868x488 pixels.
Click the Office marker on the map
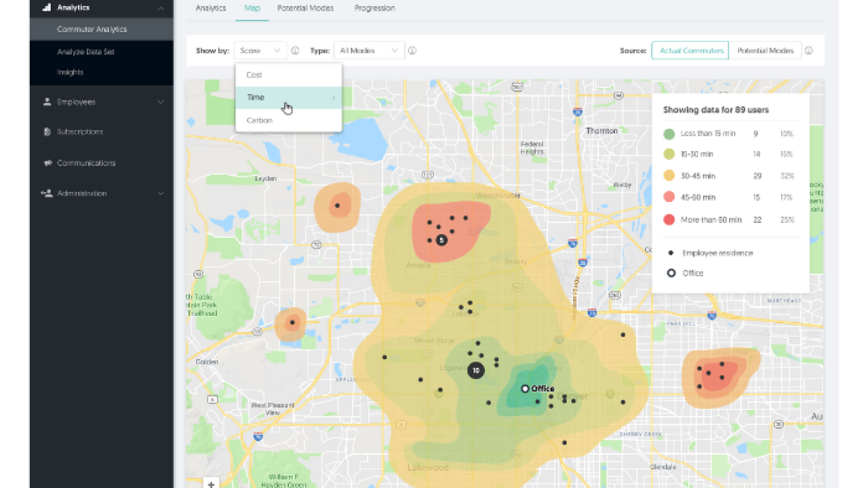click(526, 388)
